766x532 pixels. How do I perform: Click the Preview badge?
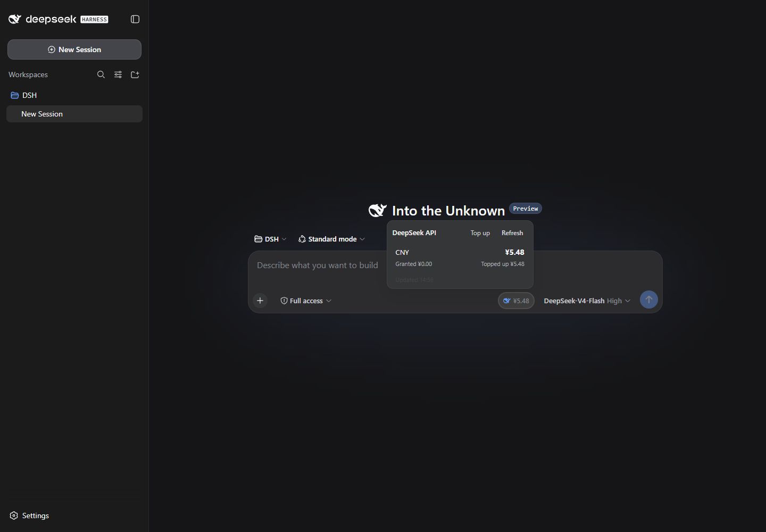(x=526, y=209)
